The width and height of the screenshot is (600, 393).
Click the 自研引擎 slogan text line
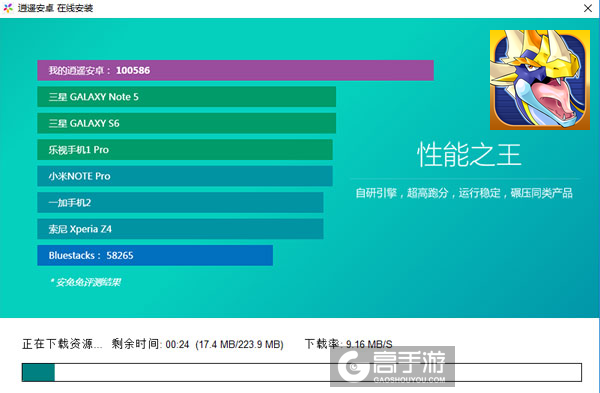[464, 193]
